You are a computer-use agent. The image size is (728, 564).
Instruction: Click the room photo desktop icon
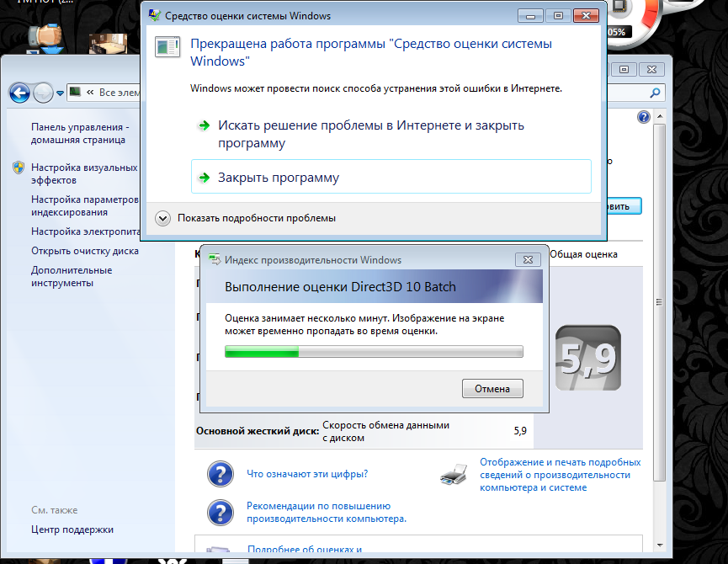[109, 43]
